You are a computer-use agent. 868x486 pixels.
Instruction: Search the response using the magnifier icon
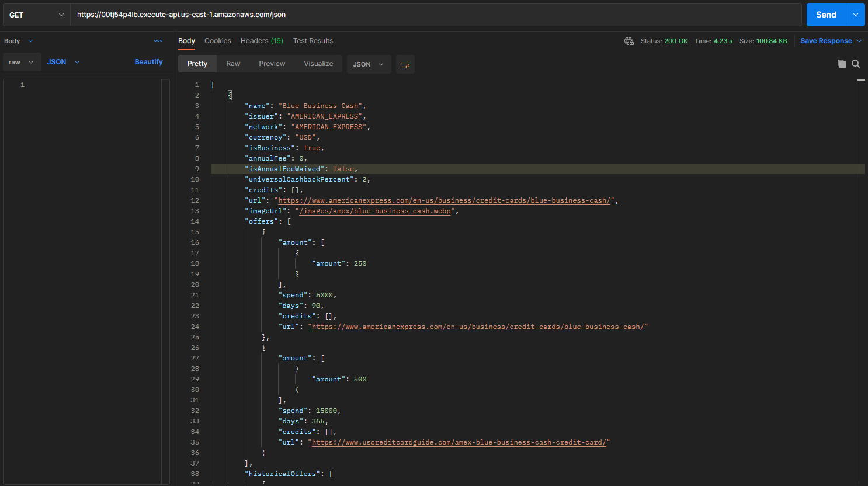(856, 64)
